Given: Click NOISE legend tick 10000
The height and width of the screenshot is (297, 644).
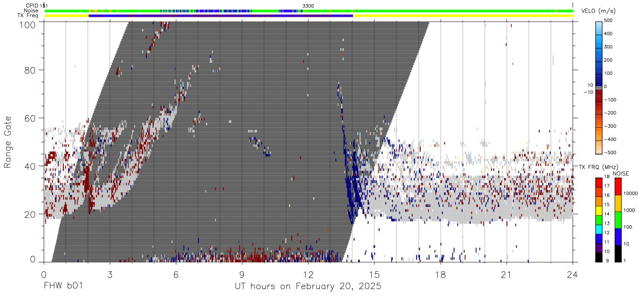Looking at the screenshot, I should pyautogui.click(x=631, y=193).
